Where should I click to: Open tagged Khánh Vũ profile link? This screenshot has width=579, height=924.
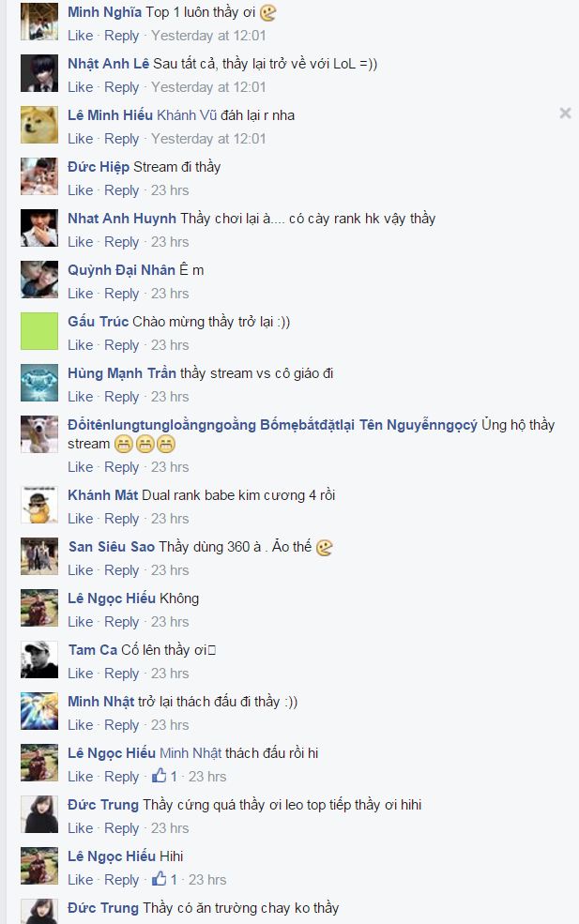(x=187, y=114)
